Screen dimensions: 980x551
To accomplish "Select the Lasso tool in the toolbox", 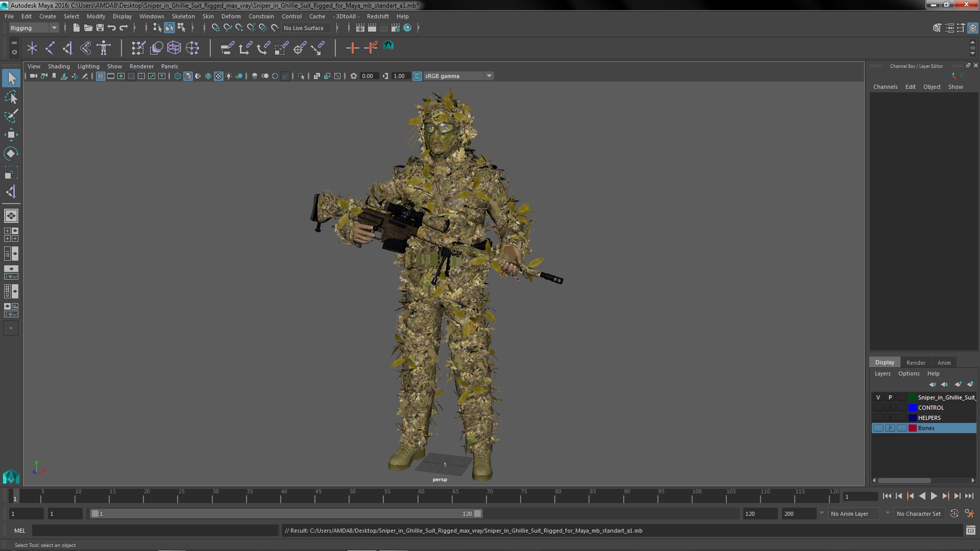I will [x=11, y=97].
